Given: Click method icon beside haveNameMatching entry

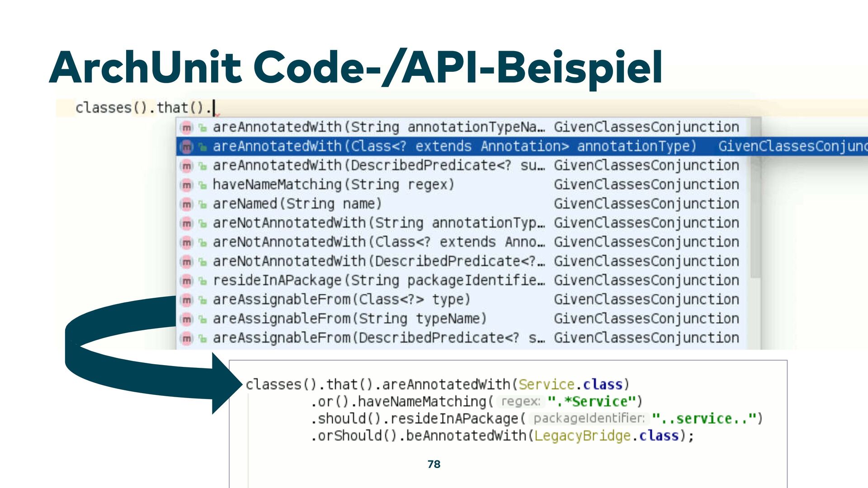Looking at the screenshot, I should click(x=187, y=185).
